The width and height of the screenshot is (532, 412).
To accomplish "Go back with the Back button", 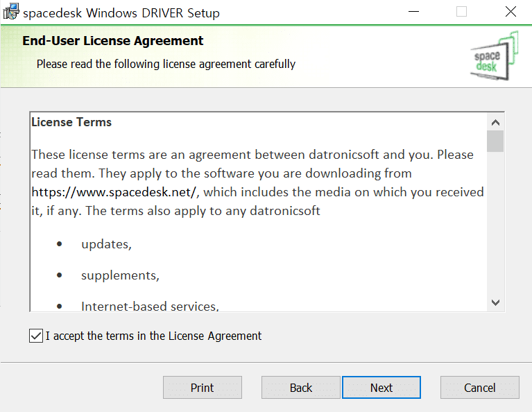I will point(300,387).
